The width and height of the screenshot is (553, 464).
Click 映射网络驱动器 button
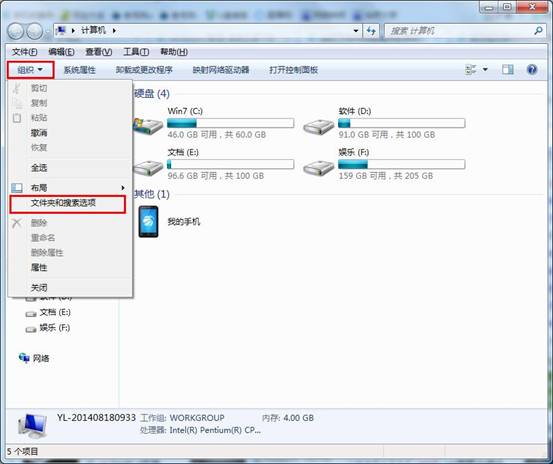(221, 70)
